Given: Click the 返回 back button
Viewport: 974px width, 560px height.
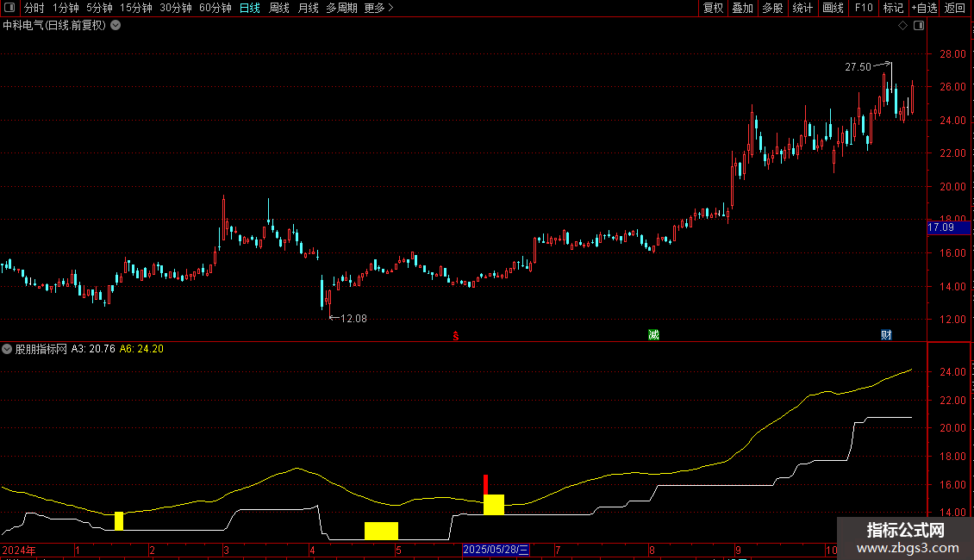Looking at the screenshot, I should tap(955, 8).
